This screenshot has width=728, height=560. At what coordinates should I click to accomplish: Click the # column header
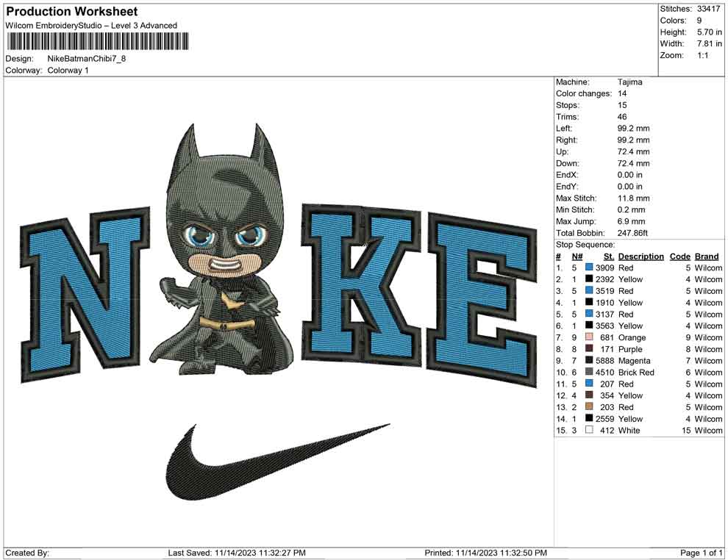[559, 256]
